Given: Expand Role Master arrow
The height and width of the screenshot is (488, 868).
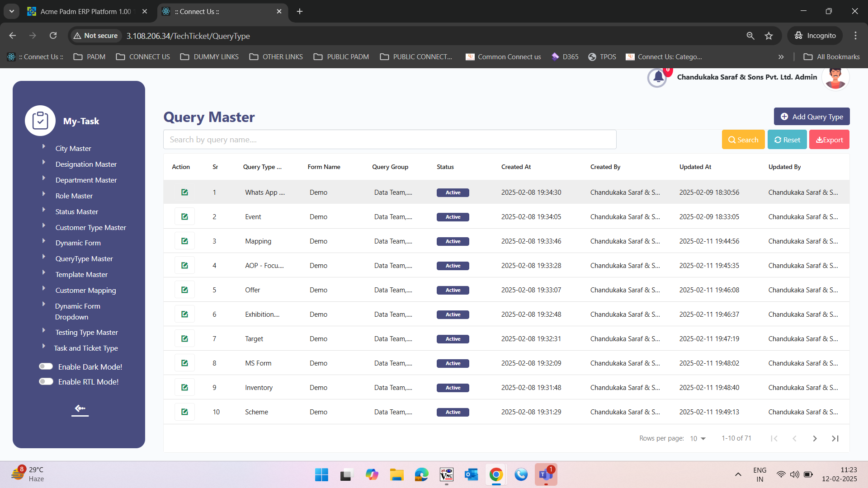Looking at the screenshot, I should pyautogui.click(x=44, y=194).
